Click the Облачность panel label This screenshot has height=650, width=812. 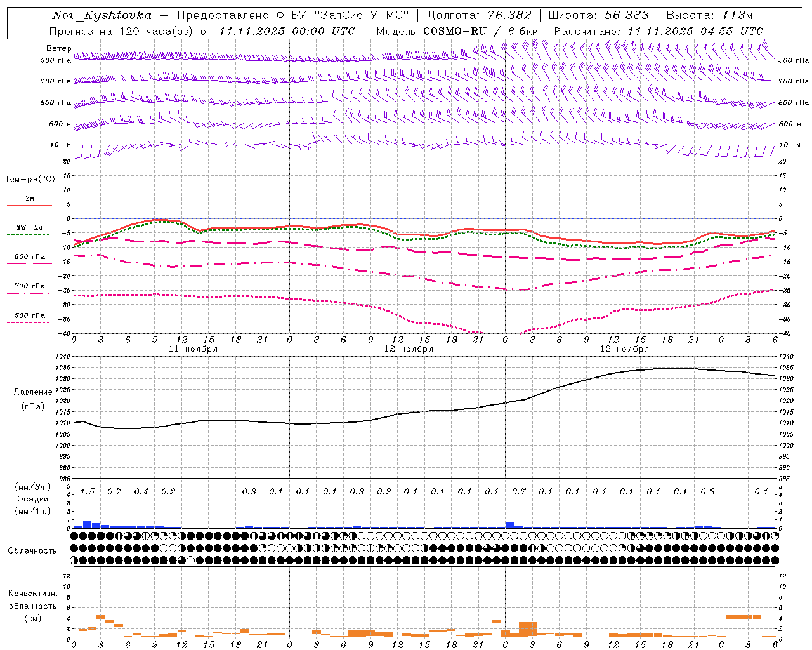click(x=32, y=551)
